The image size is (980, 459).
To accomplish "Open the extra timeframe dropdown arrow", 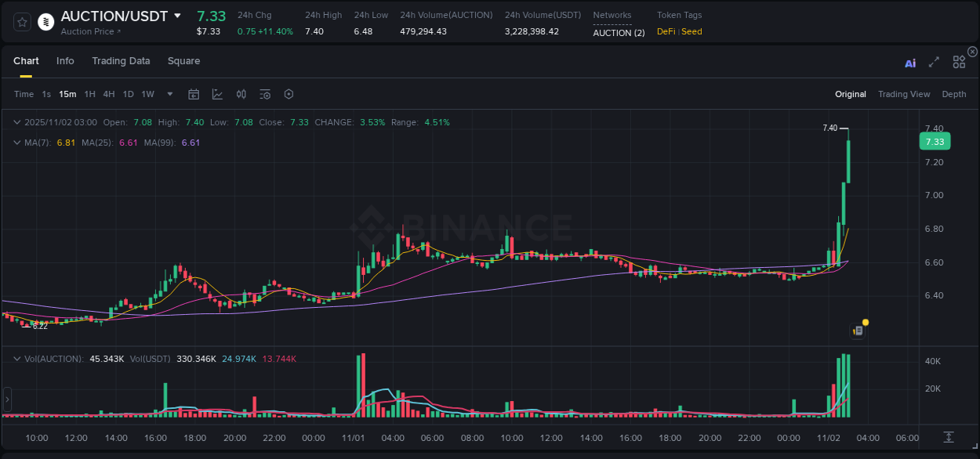I will (169, 94).
